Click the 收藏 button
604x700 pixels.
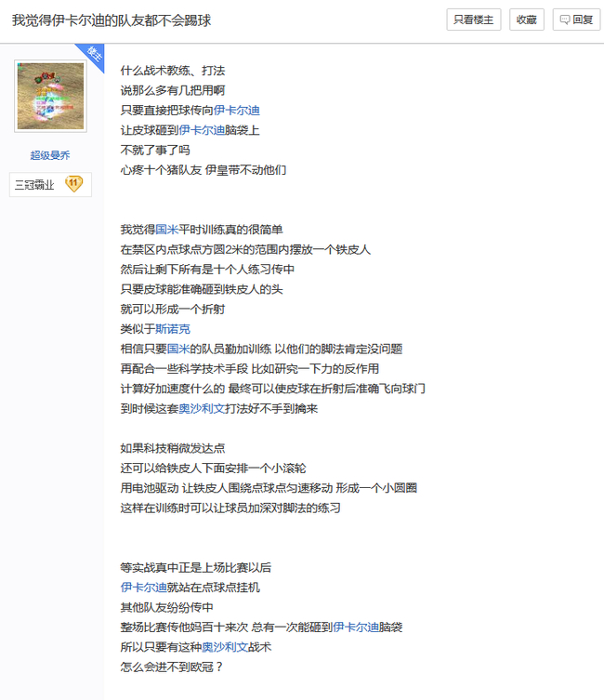coord(526,20)
